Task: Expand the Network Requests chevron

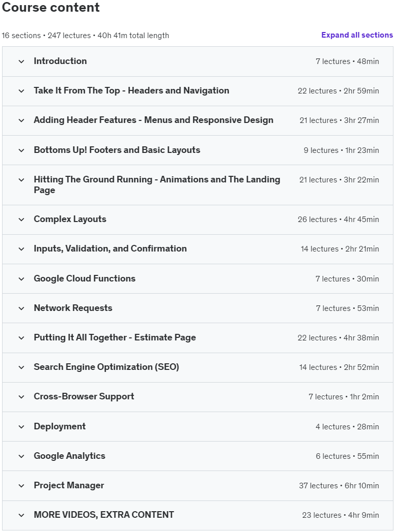Action: [21, 308]
